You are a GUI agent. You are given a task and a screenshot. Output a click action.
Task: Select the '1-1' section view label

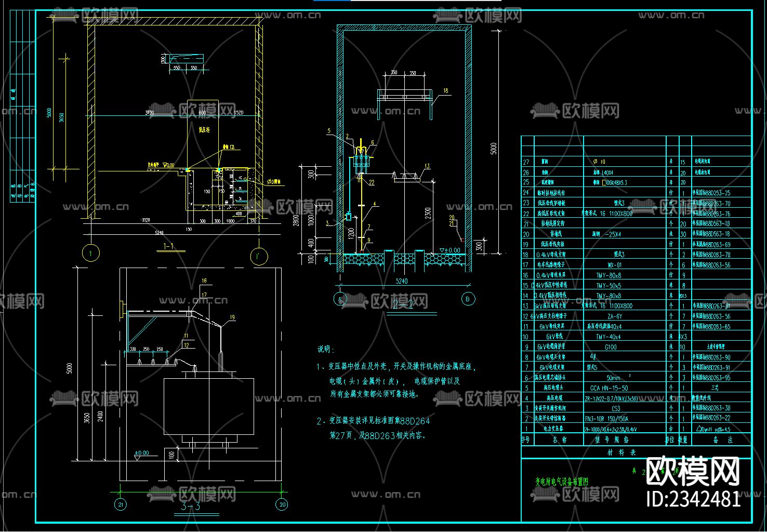pyautogui.click(x=169, y=246)
